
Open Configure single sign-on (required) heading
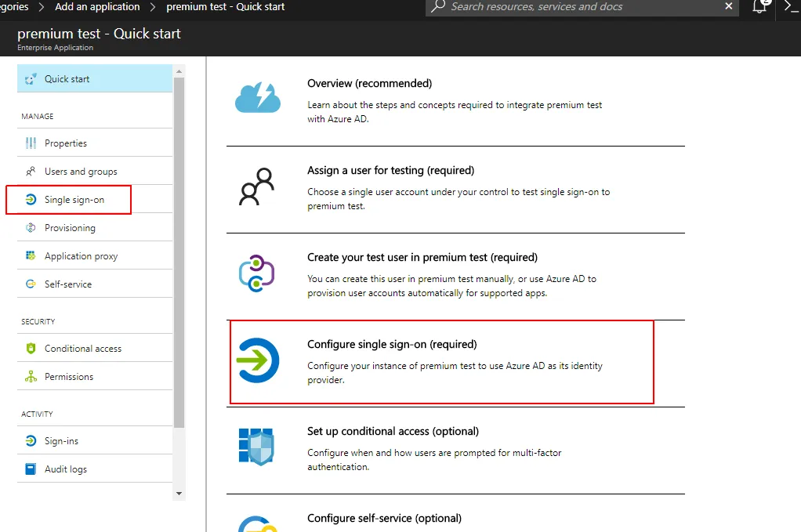[392, 344]
